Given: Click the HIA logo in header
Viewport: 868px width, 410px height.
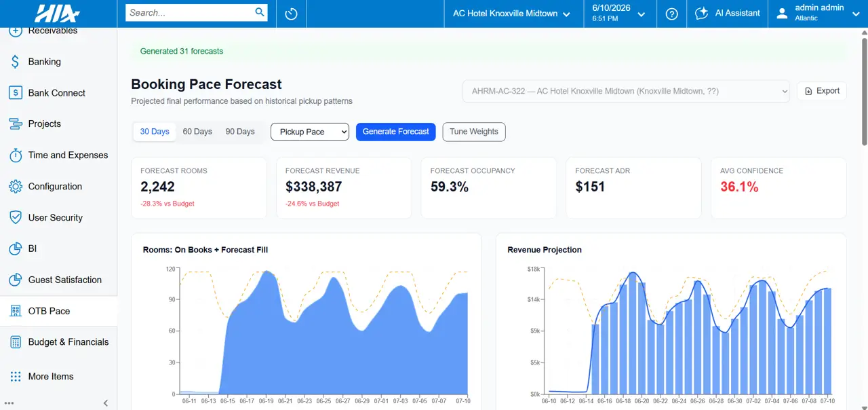Looking at the screenshot, I should pos(57,13).
